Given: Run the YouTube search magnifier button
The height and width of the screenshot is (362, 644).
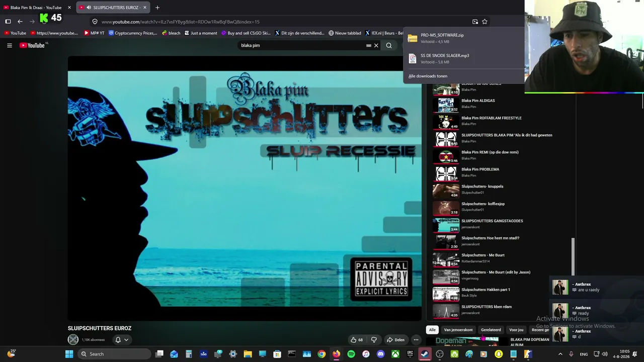Looking at the screenshot, I should (389, 45).
